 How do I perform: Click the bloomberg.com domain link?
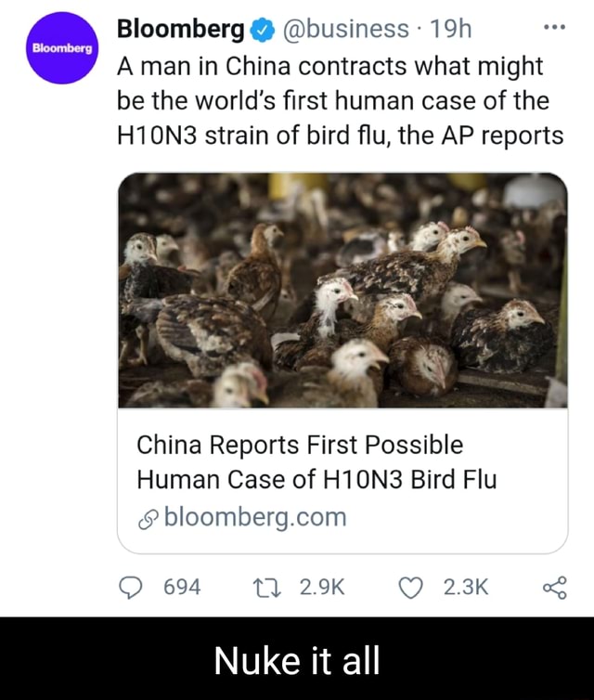255,517
